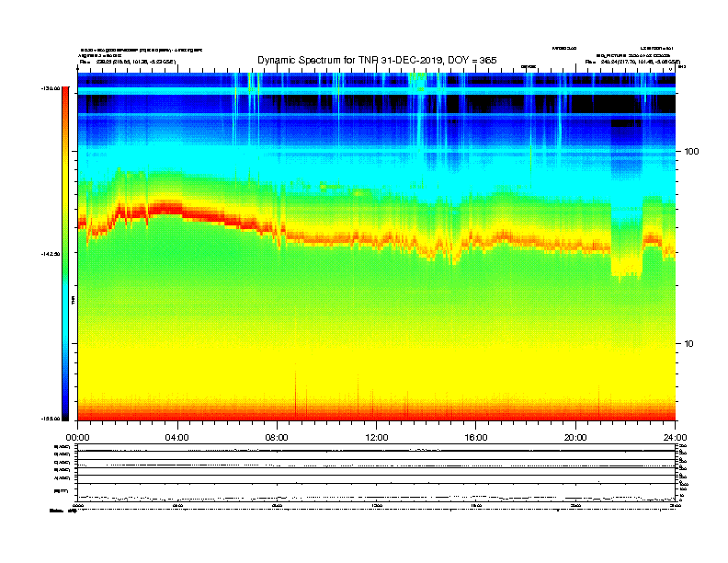
Task: Click the '-155.00' color scale value
Action: click(x=51, y=419)
